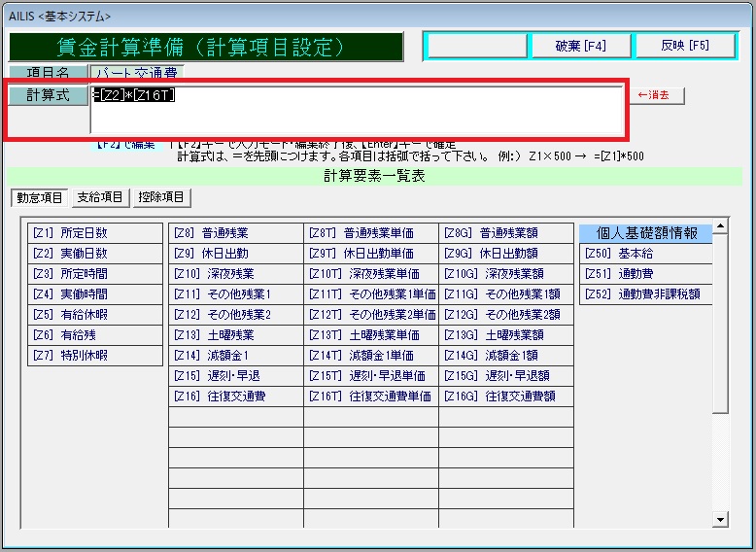Viewport: 756px width, 552px height.
Task: Select [Z50] 基本給 under 個人基礎額情報
Action: pos(645,254)
